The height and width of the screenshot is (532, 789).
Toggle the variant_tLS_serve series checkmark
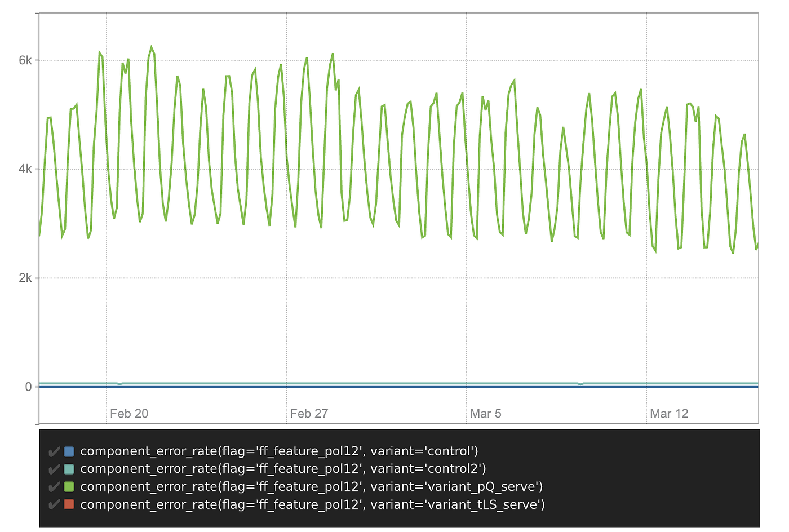54,504
